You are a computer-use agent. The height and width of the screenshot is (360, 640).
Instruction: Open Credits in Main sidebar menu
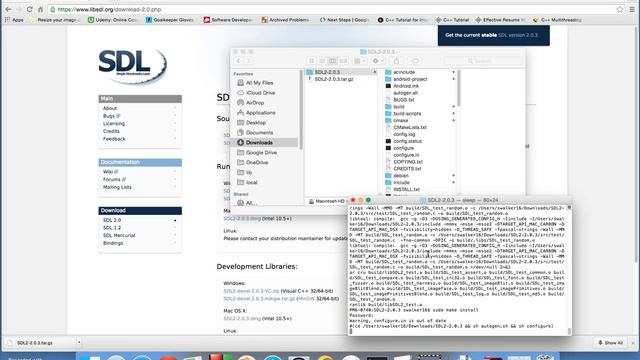point(111,131)
